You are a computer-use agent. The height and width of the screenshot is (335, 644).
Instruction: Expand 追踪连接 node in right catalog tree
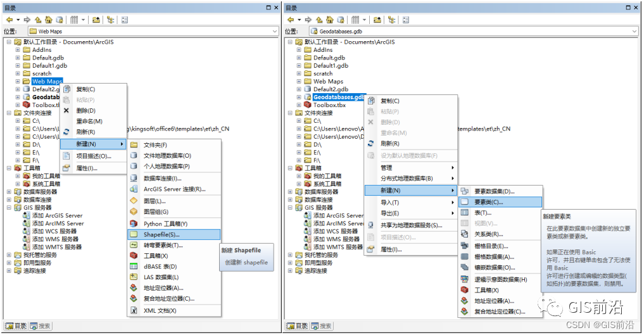point(290,271)
